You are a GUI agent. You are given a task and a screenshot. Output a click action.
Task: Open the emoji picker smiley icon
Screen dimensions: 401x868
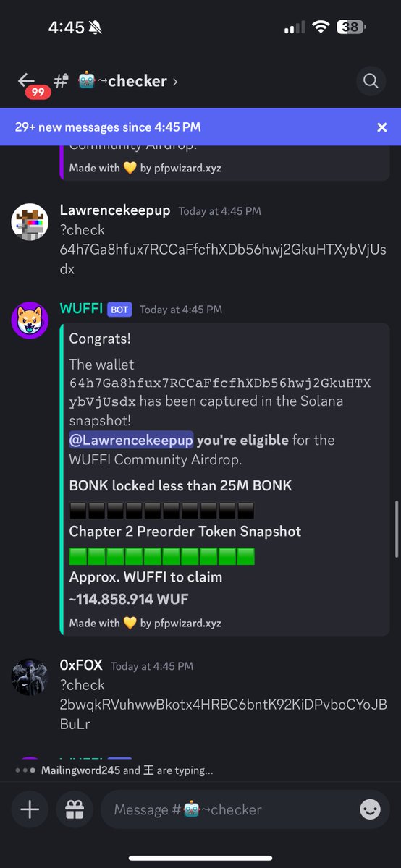[x=370, y=809]
